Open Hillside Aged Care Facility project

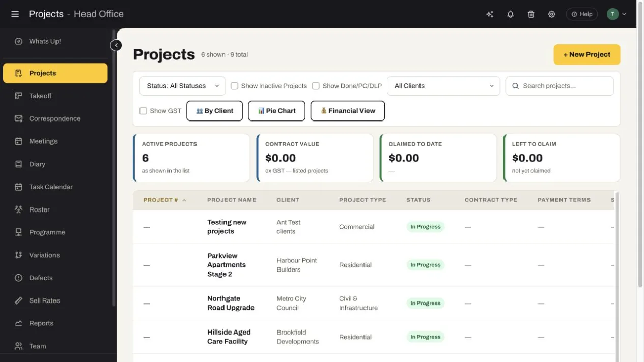tap(374, 337)
